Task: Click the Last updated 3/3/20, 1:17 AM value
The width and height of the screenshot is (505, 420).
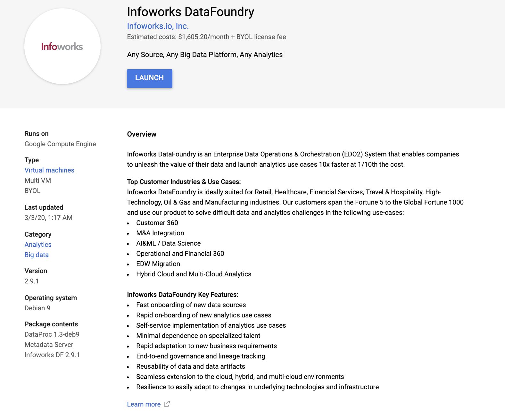Action: click(48, 218)
